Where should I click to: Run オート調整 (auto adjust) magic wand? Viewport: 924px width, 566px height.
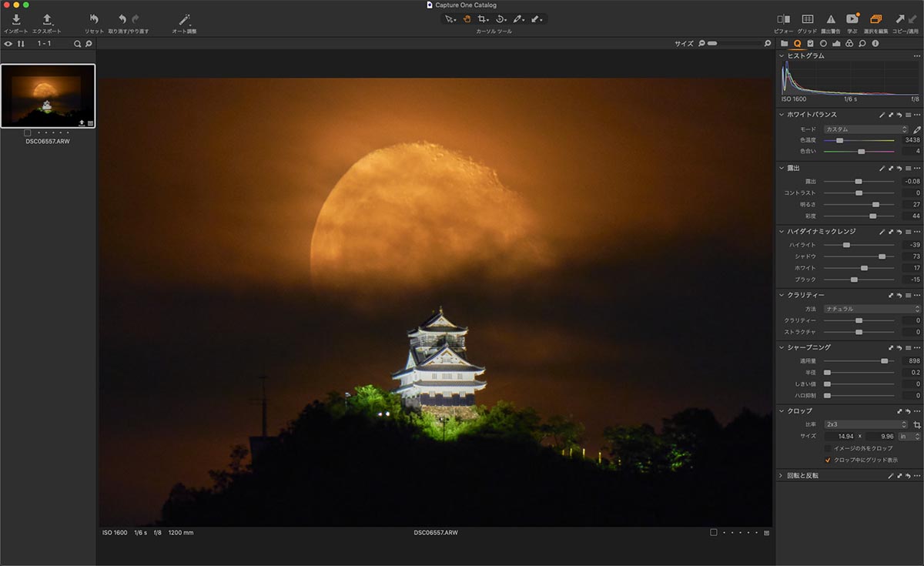click(x=184, y=19)
